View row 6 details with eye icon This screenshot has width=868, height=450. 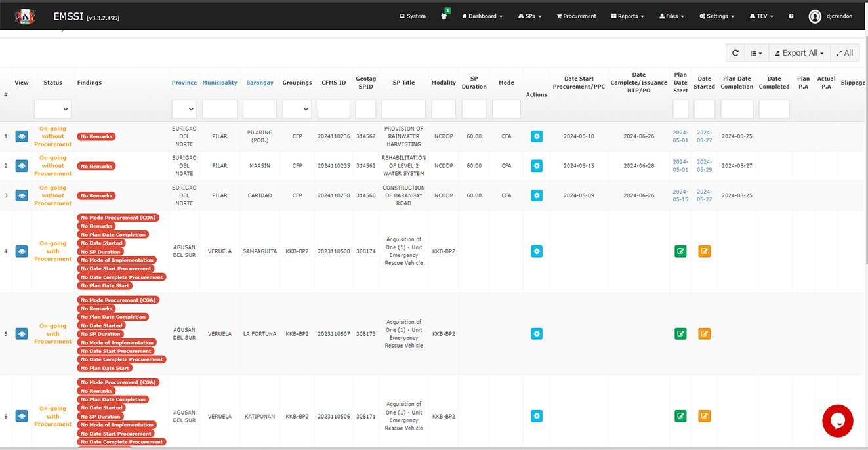point(22,416)
